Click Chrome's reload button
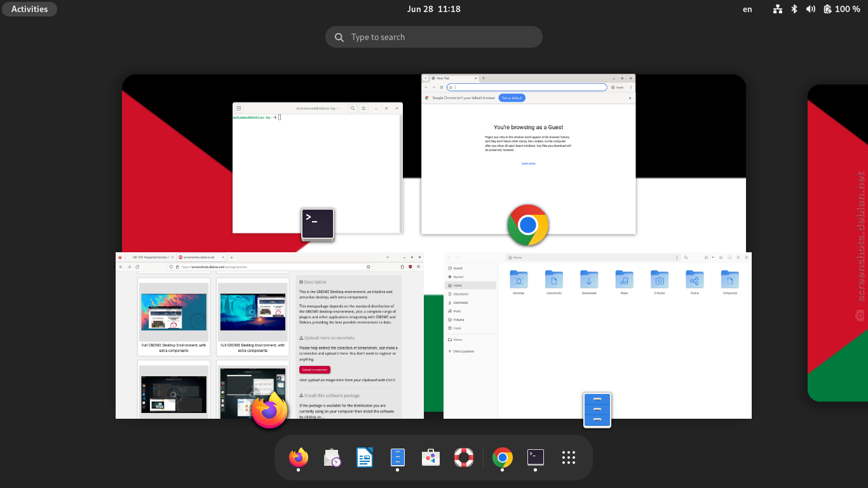 (x=442, y=87)
